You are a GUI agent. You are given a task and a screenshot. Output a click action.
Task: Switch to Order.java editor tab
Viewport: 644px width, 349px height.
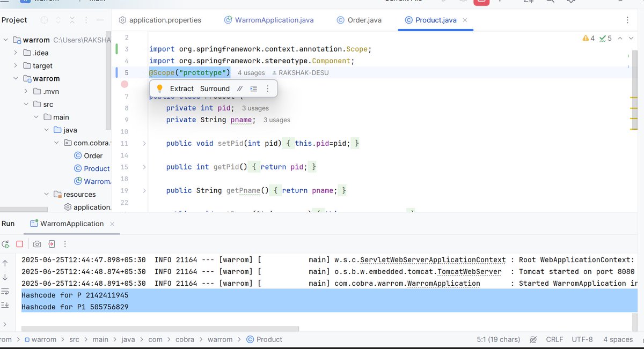coord(359,20)
